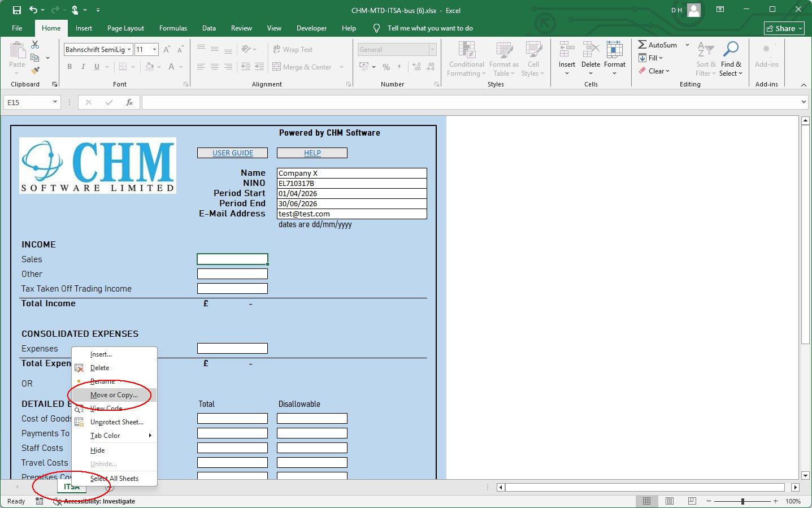Click the Macro recording icon in status bar
Image resolution: width=812 pixels, height=508 pixels.
click(39, 501)
